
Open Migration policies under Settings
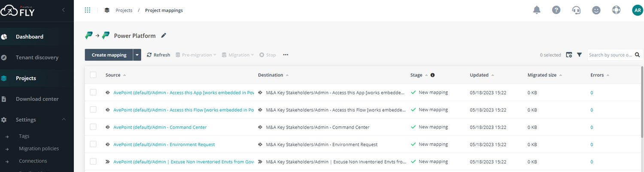(x=39, y=148)
